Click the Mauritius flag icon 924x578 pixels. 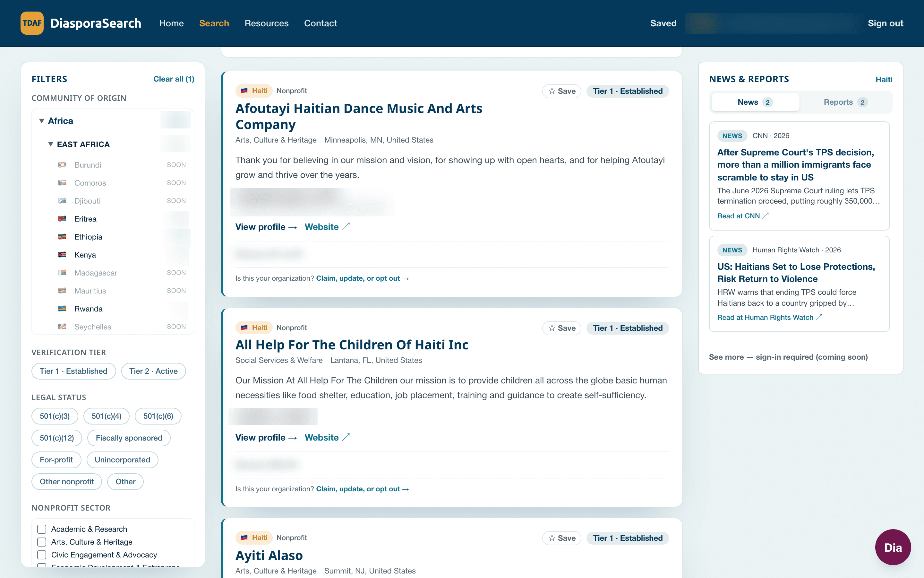click(62, 291)
